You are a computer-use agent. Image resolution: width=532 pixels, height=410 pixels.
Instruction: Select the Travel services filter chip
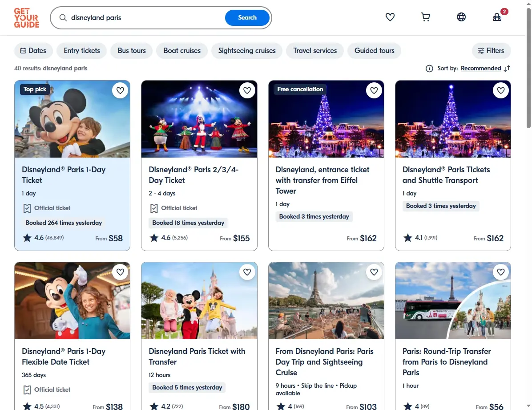pos(315,51)
